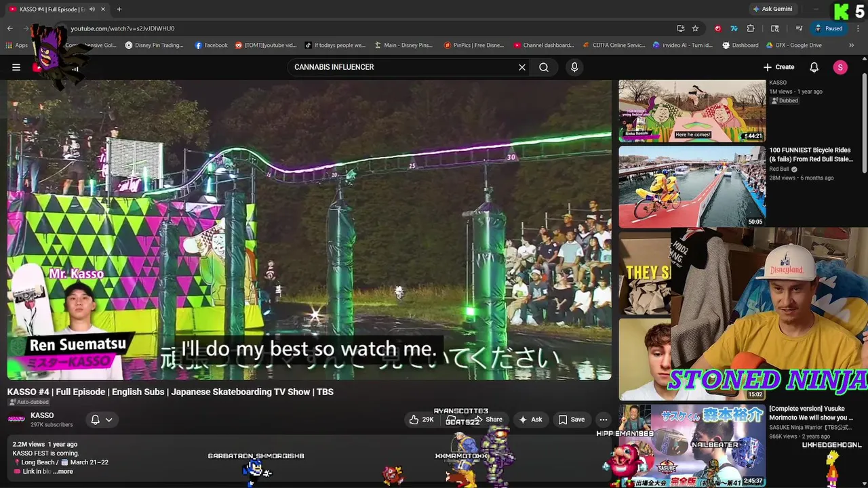868x488 pixels.
Task: Open the Facebook bookmark
Action: click(x=211, y=45)
